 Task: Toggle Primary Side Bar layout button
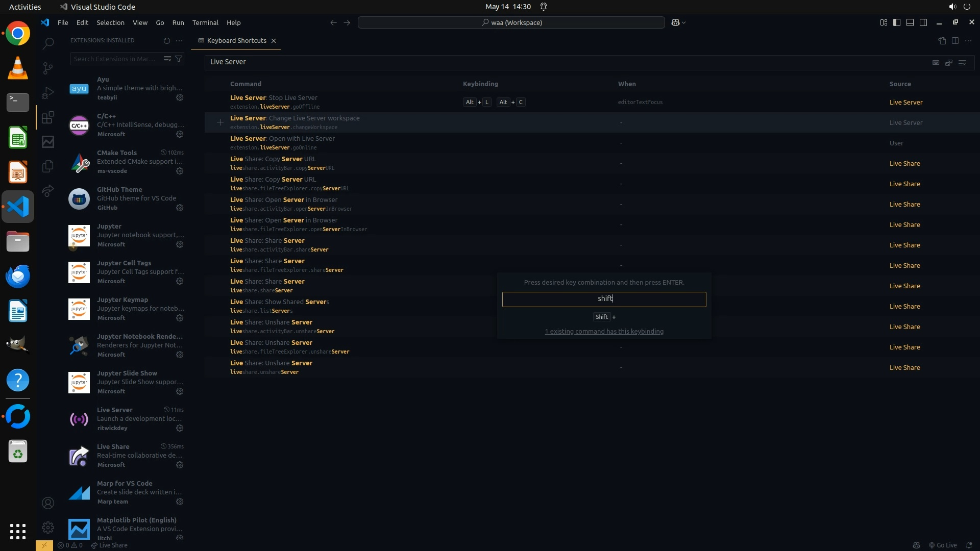pyautogui.click(x=897, y=22)
